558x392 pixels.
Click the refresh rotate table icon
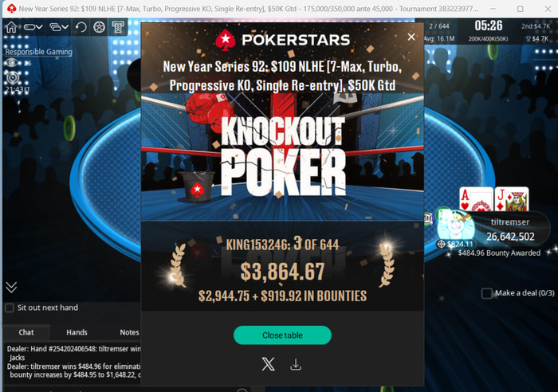[81, 27]
